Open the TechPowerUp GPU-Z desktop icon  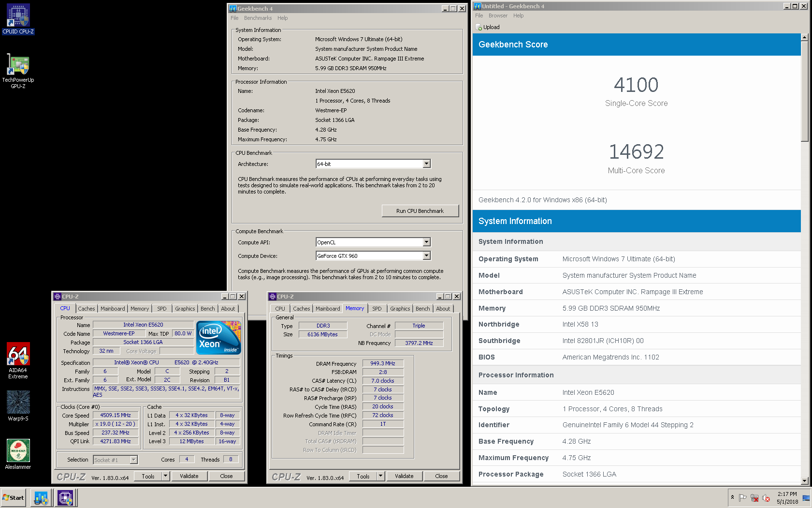pos(18,71)
